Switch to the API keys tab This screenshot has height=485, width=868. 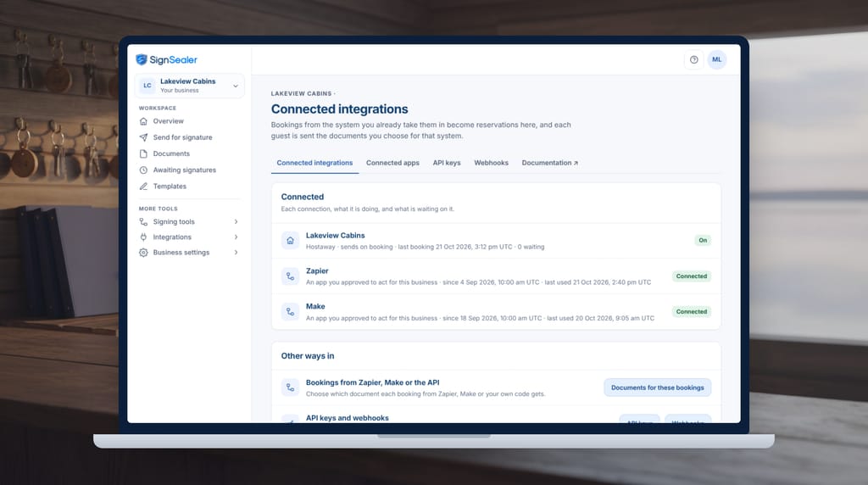447,163
